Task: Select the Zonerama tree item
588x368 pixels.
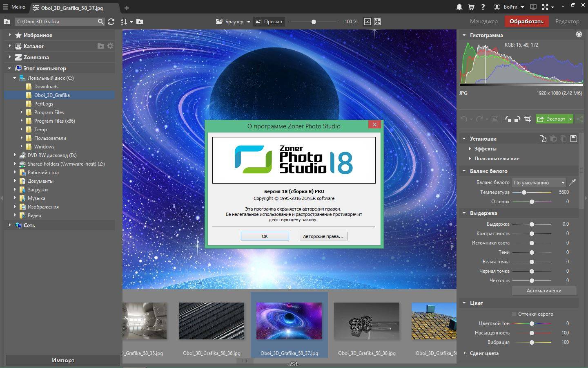Action: [36, 57]
